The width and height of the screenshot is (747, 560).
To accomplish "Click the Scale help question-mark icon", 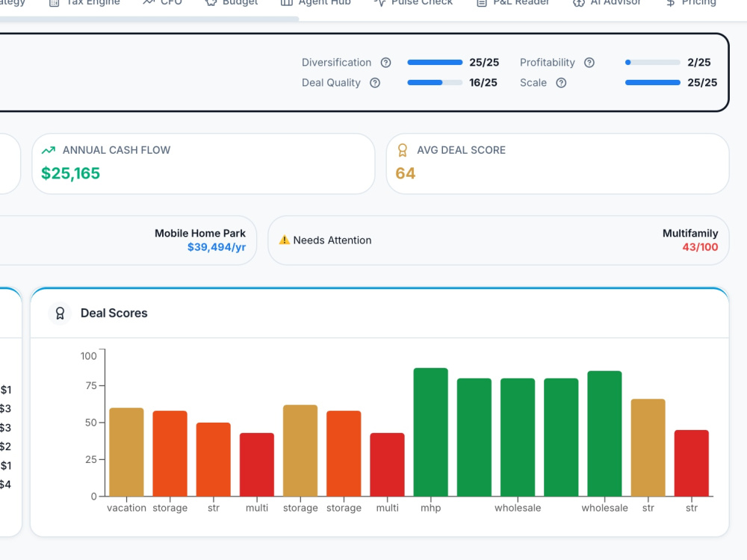I will pyautogui.click(x=561, y=83).
